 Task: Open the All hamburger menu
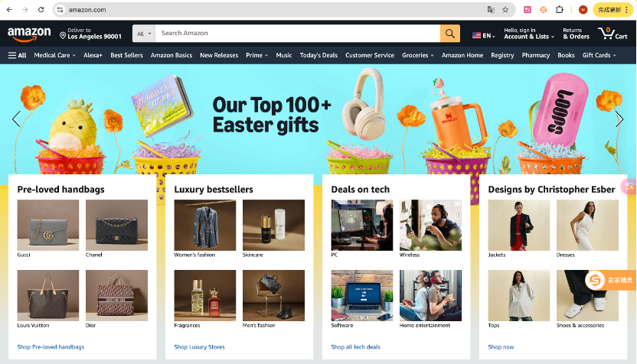[17, 55]
